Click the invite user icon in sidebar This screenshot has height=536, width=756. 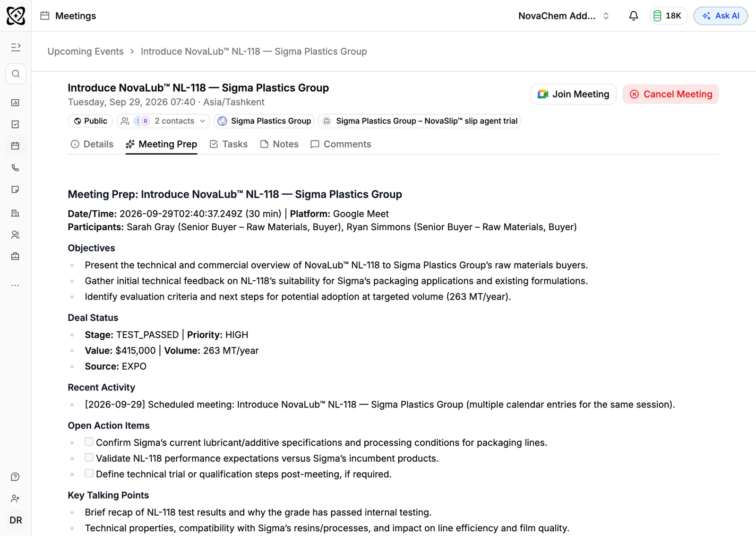click(x=16, y=499)
